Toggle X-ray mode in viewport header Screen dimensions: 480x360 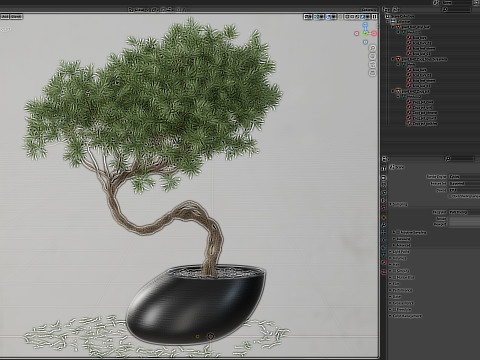[340, 16]
